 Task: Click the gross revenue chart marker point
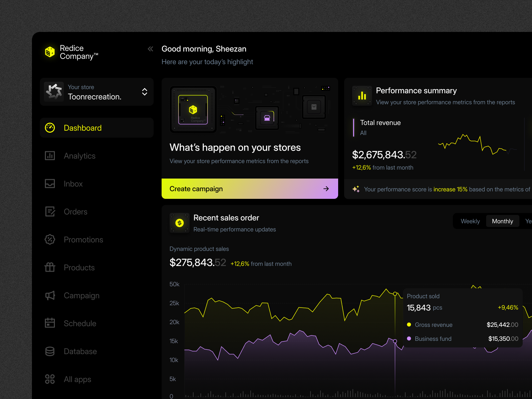click(395, 294)
